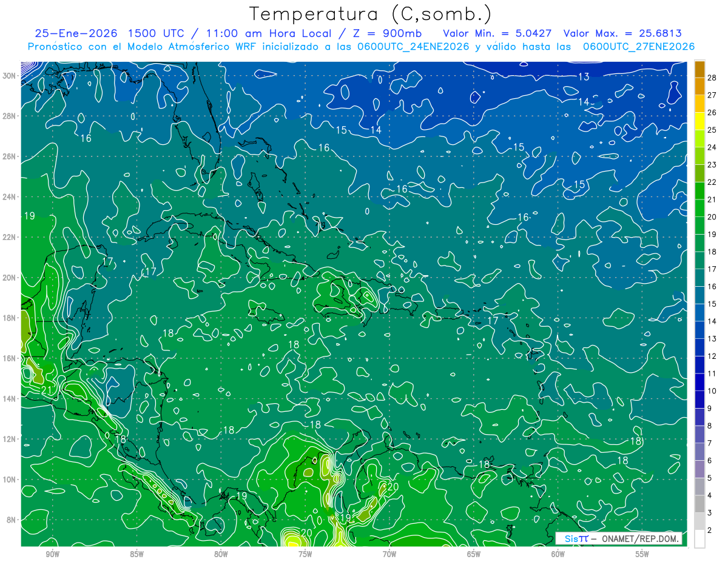Click colorbar swatch between 14 and 15
This screenshot has width=728, height=562.
699,312
